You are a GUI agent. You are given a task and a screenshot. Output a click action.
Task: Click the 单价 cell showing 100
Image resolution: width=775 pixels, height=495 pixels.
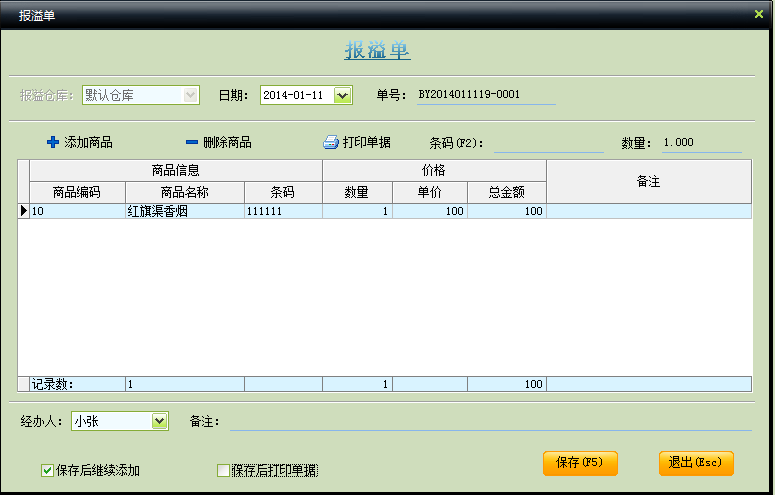pyautogui.click(x=430, y=211)
